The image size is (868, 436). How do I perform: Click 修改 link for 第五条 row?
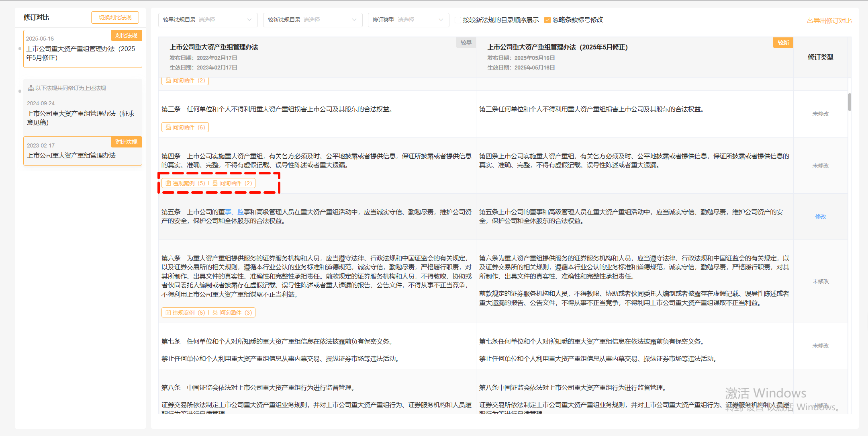pyautogui.click(x=820, y=217)
